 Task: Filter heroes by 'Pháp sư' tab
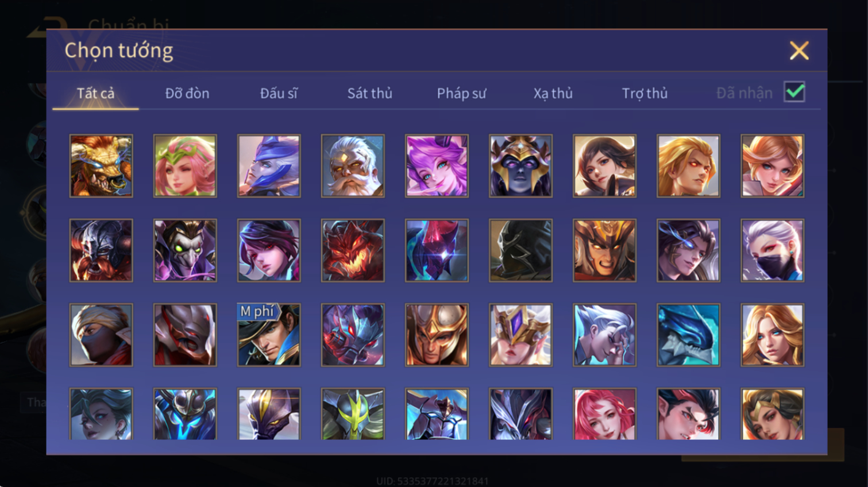point(461,93)
